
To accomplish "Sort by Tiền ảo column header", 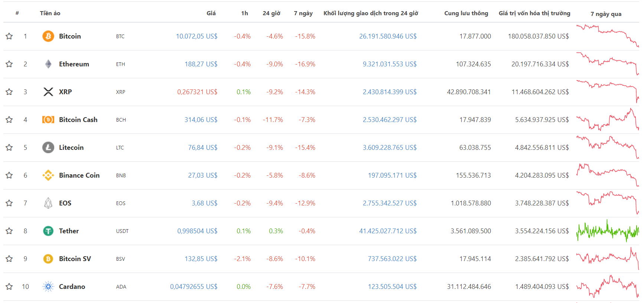I will click(50, 13).
